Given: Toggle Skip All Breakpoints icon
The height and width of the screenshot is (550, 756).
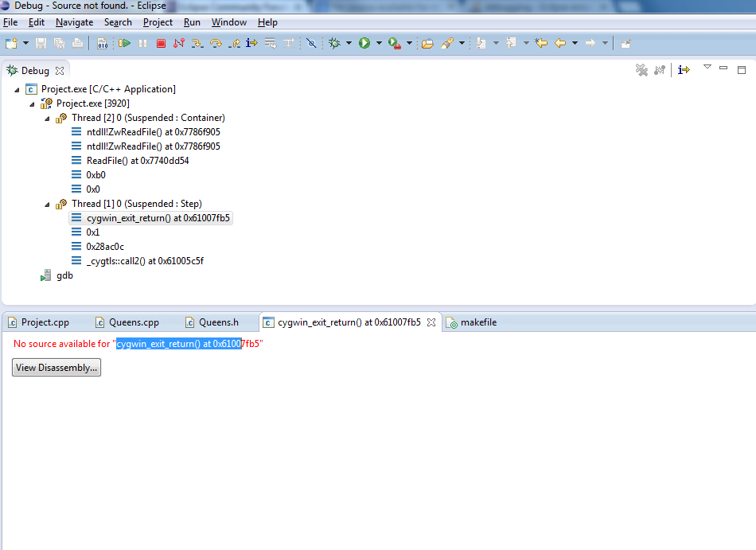Looking at the screenshot, I should 311,44.
